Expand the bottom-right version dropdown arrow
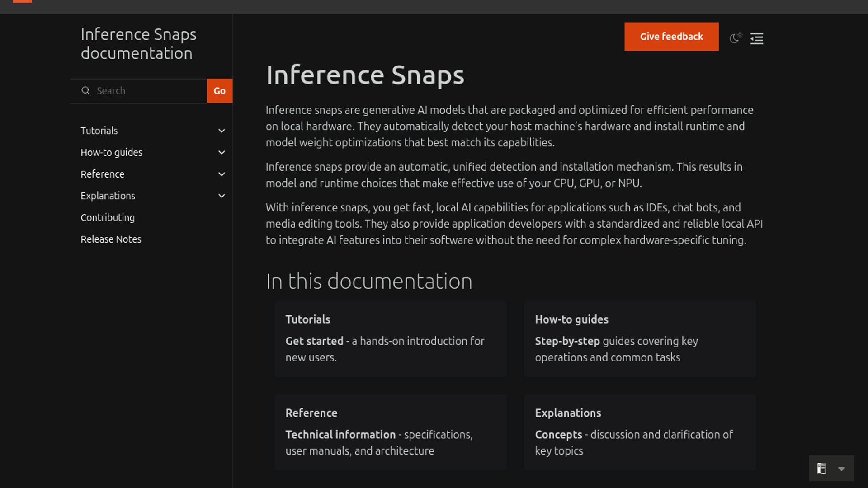The image size is (868, 488). coord(841,469)
